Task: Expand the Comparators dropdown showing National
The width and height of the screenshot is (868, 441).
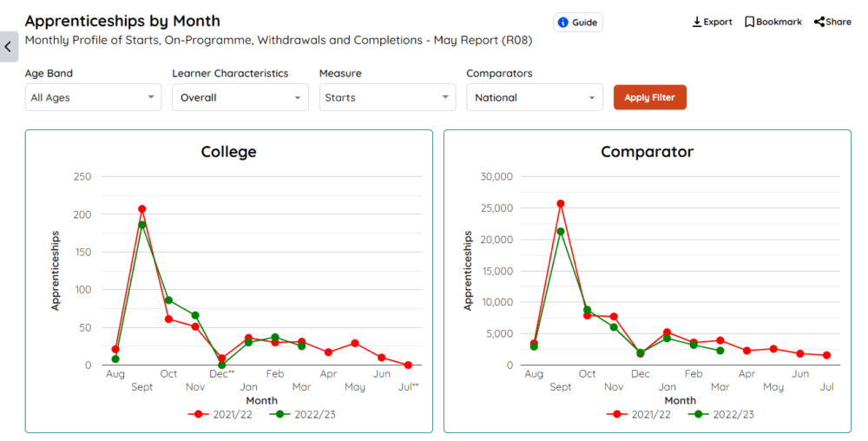Action: [534, 97]
